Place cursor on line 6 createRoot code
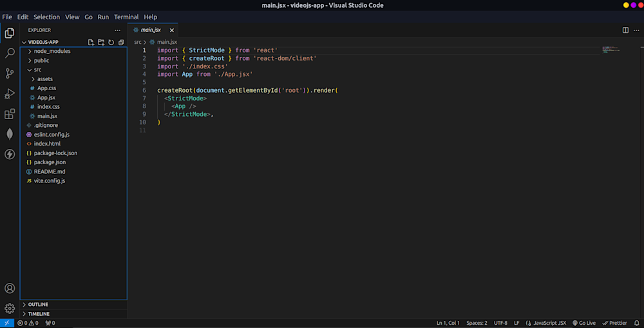 tap(247, 90)
